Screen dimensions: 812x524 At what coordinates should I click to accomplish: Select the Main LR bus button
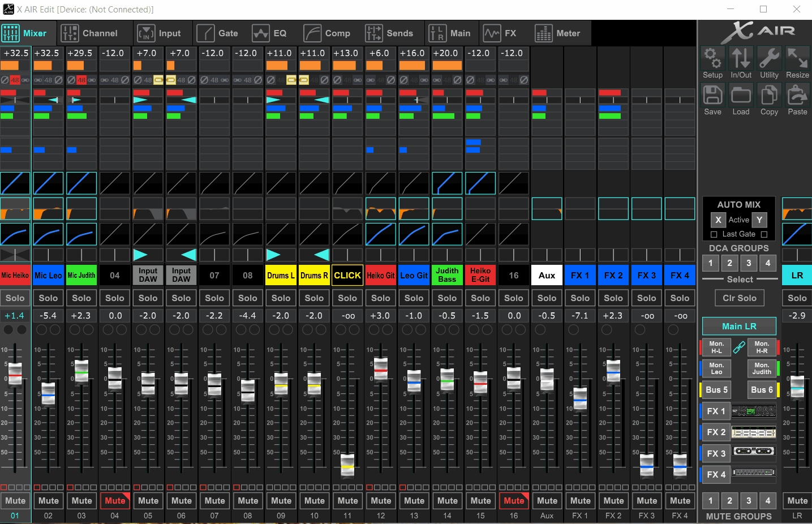pyautogui.click(x=739, y=326)
